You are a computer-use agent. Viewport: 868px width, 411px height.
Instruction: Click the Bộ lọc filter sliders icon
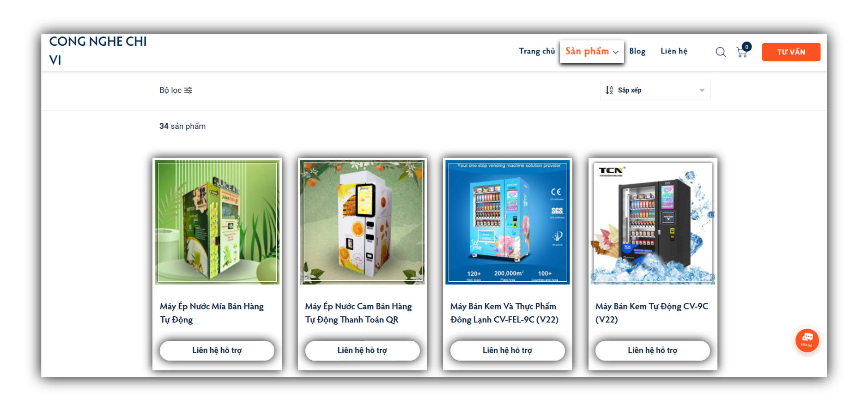[188, 91]
